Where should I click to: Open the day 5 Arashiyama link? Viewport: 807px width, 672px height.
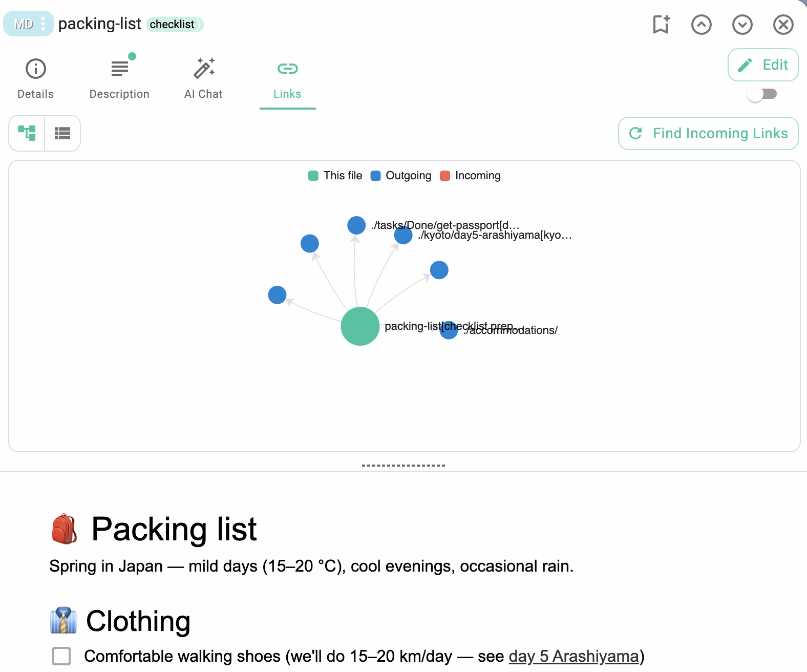pyautogui.click(x=574, y=656)
